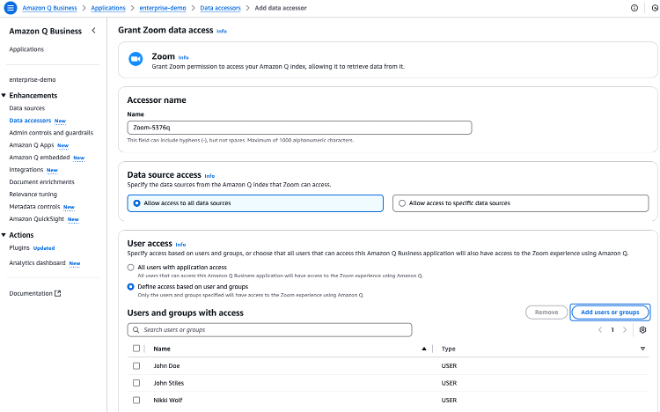Open Type column filter arrow
The image size is (660, 412).
pos(642,349)
